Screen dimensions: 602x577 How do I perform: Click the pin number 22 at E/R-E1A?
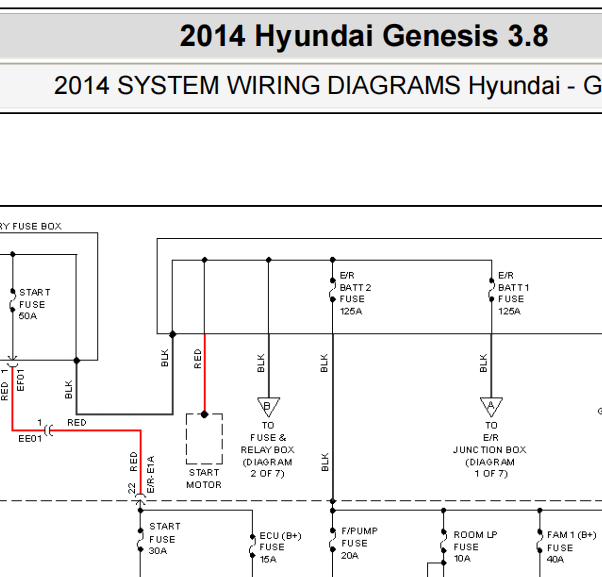point(132,488)
